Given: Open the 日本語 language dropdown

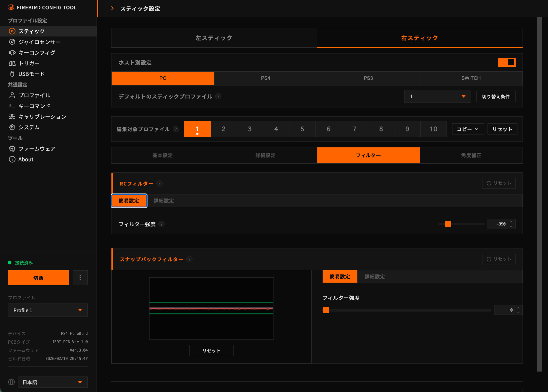Looking at the screenshot, I should (53, 382).
